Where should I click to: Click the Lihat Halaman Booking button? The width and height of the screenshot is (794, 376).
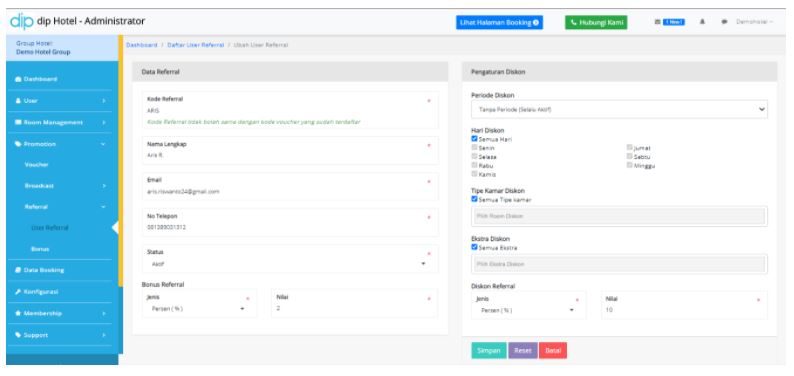point(499,23)
